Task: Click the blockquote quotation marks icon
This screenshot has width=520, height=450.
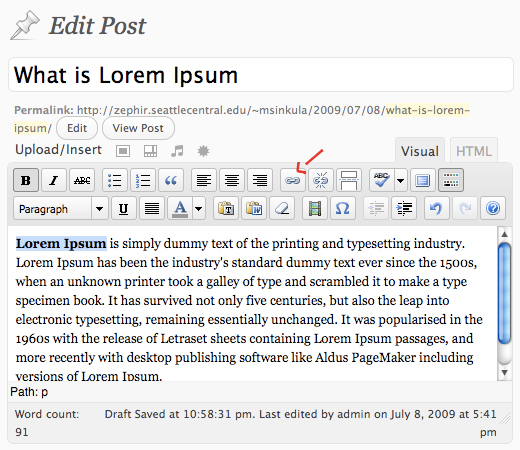Action: click(x=171, y=180)
